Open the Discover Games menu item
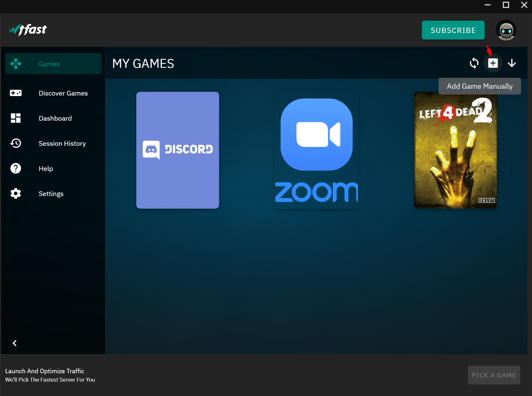Viewport: 532px width, 396px height. click(x=63, y=93)
